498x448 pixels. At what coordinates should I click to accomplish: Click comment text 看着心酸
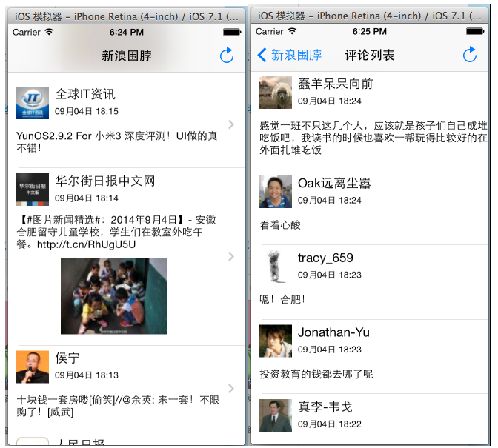pos(280,225)
